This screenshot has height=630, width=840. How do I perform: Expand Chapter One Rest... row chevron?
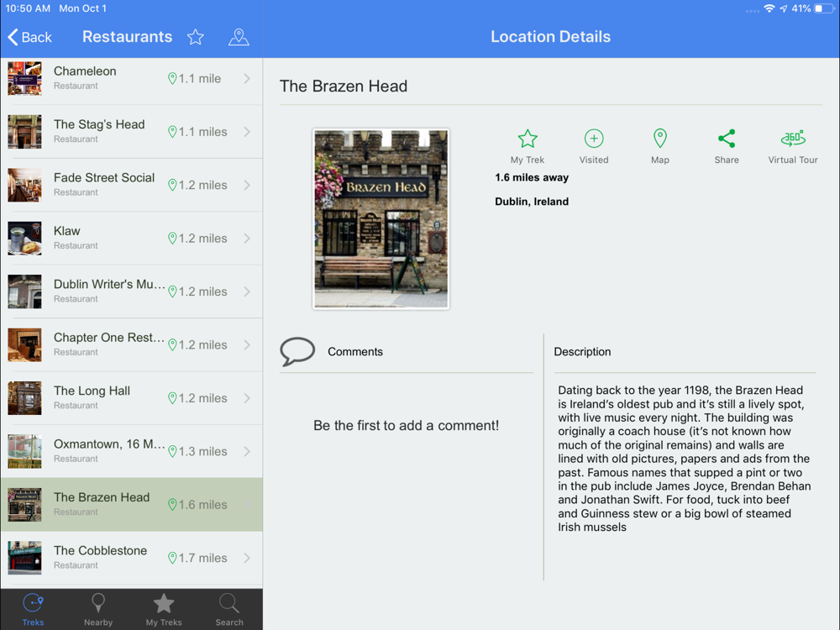247,345
